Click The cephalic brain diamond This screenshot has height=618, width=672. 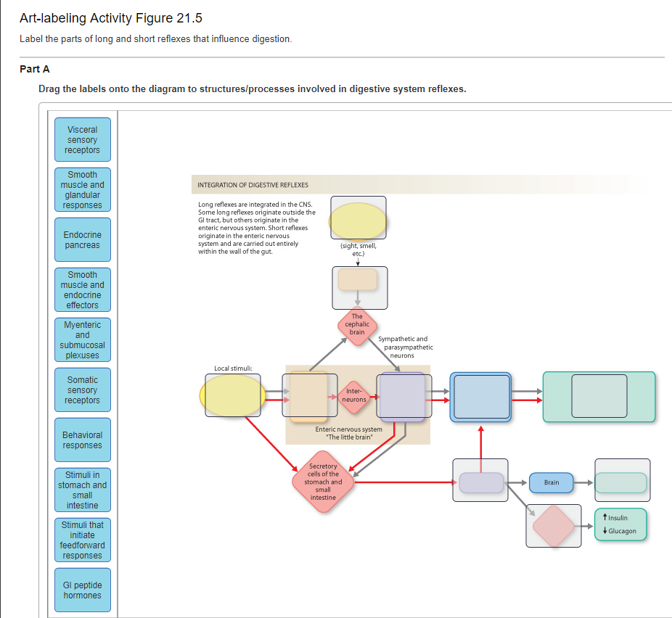pyautogui.click(x=356, y=325)
